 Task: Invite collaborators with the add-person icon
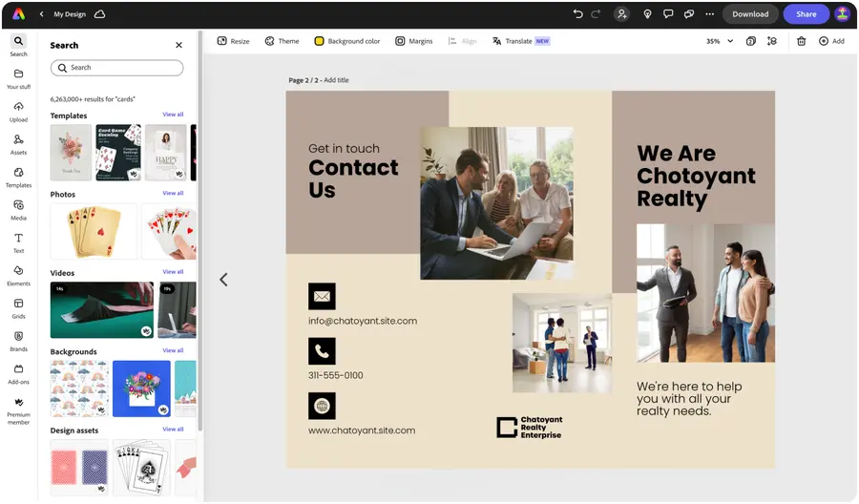tap(621, 14)
